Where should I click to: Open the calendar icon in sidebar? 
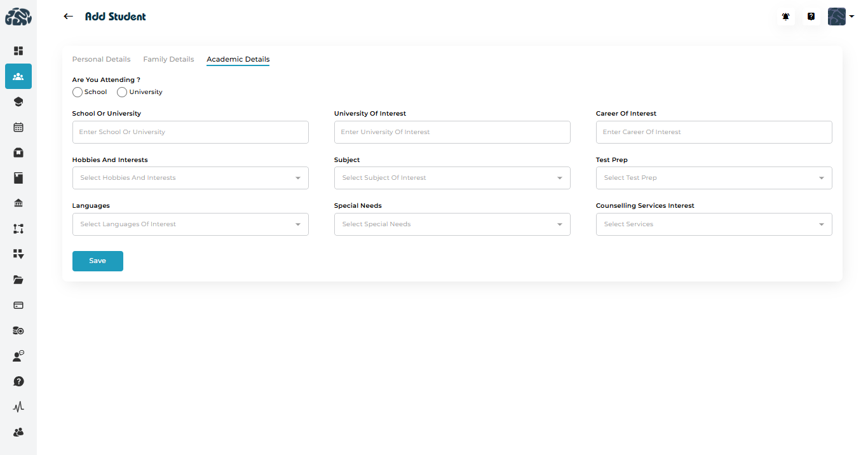tap(18, 127)
